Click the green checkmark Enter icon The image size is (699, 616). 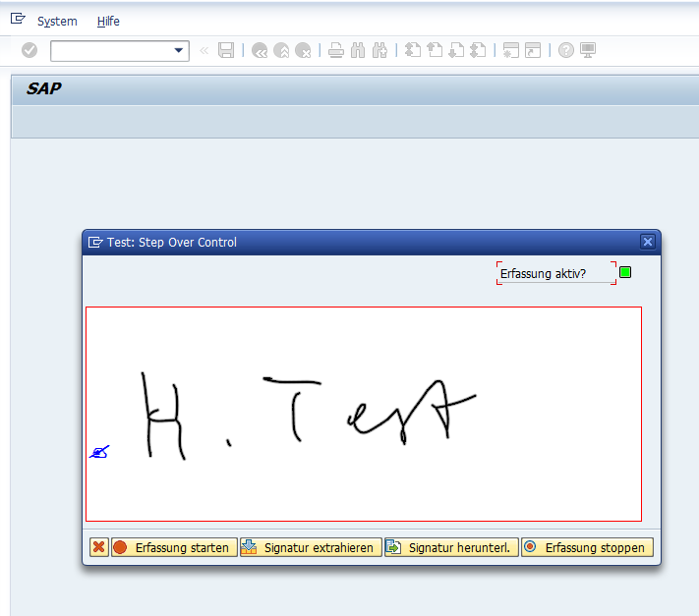click(29, 50)
